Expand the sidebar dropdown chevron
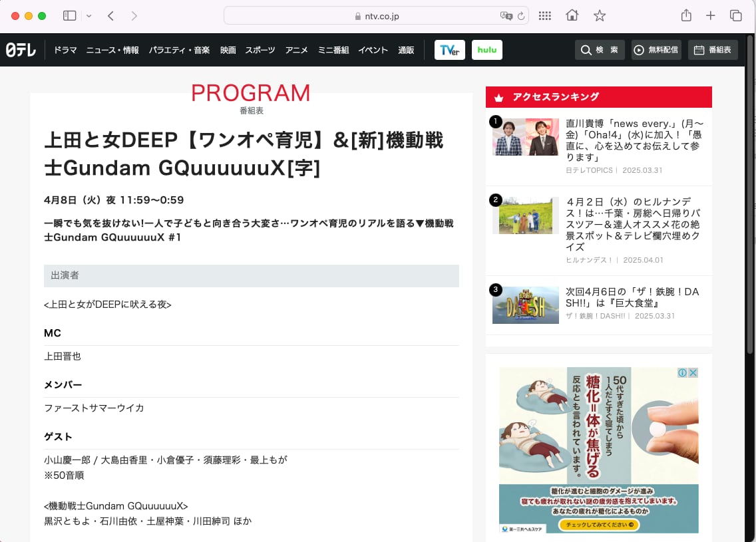 (x=89, y=16)
